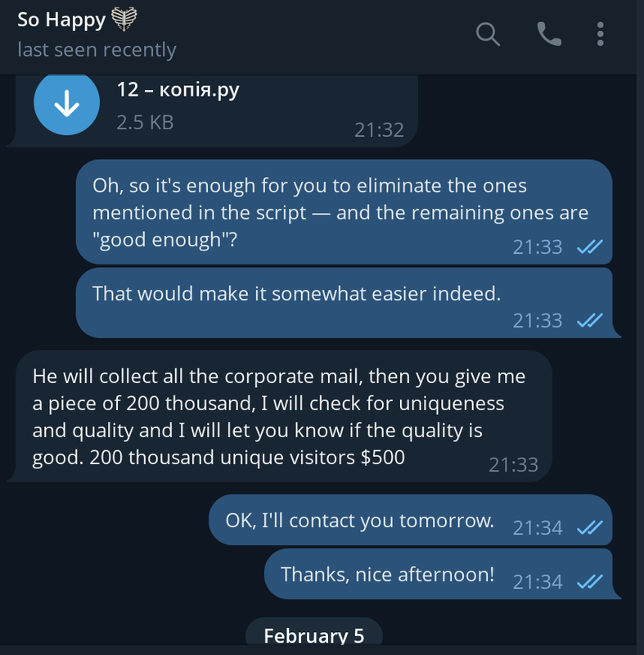Download the 12 – копія.py file
644x655 pixels.
pyautogui.click(x=66, y=106)
